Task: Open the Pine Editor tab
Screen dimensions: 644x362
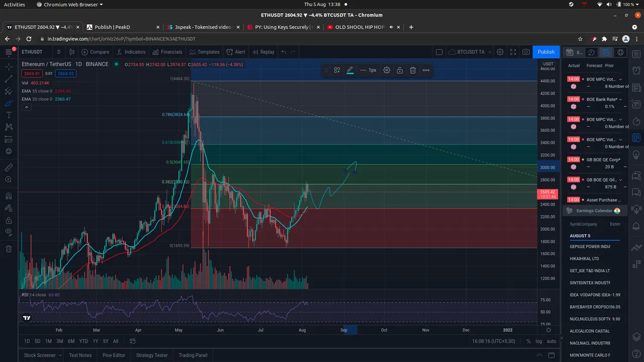Action: point(114,355)
